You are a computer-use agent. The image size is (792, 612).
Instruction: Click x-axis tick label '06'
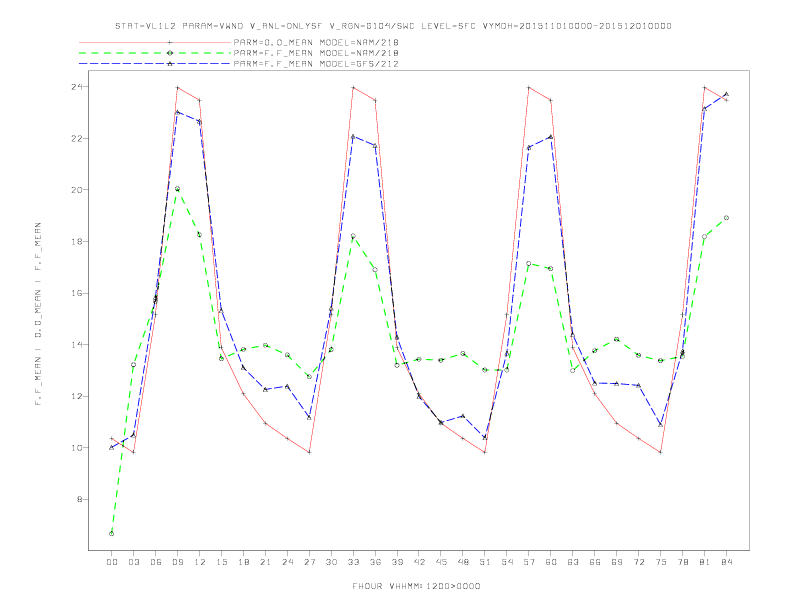point(156,562)
